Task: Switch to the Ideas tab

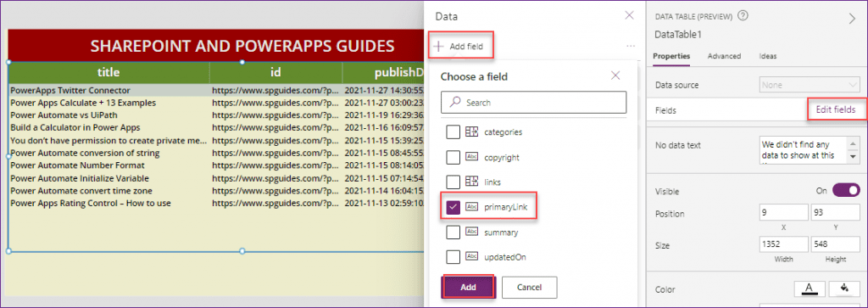Action: 768,56
